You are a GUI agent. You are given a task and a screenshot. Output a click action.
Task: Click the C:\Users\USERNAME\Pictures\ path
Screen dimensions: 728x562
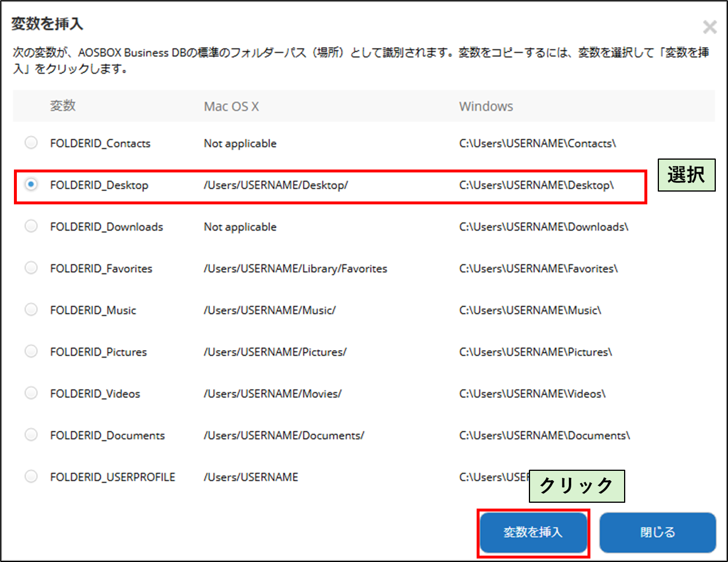point(536,352)
